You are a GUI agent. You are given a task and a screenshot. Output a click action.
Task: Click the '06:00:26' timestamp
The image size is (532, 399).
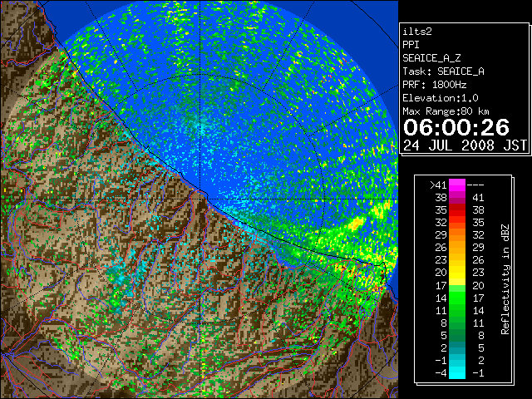456,127
